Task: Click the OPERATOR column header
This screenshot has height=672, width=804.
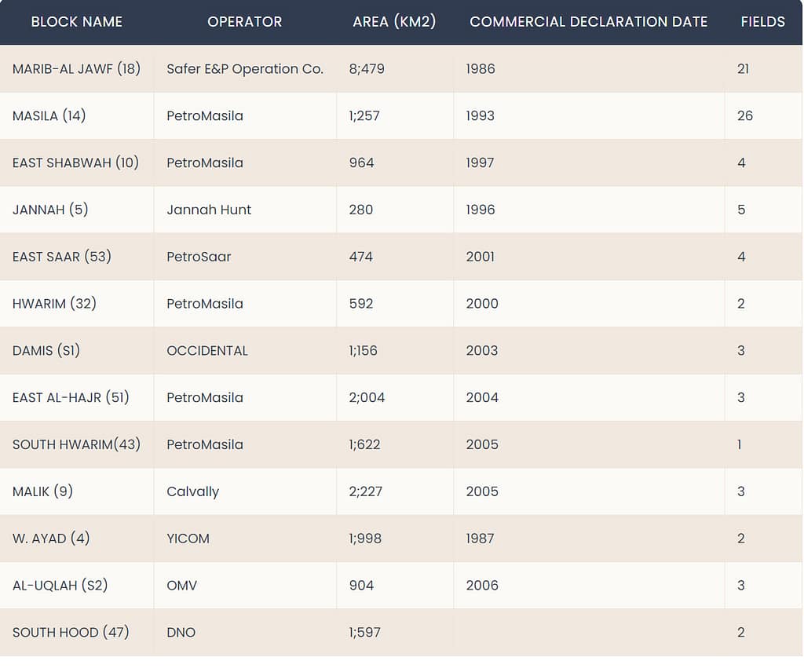Action: [x=244, y=22]
